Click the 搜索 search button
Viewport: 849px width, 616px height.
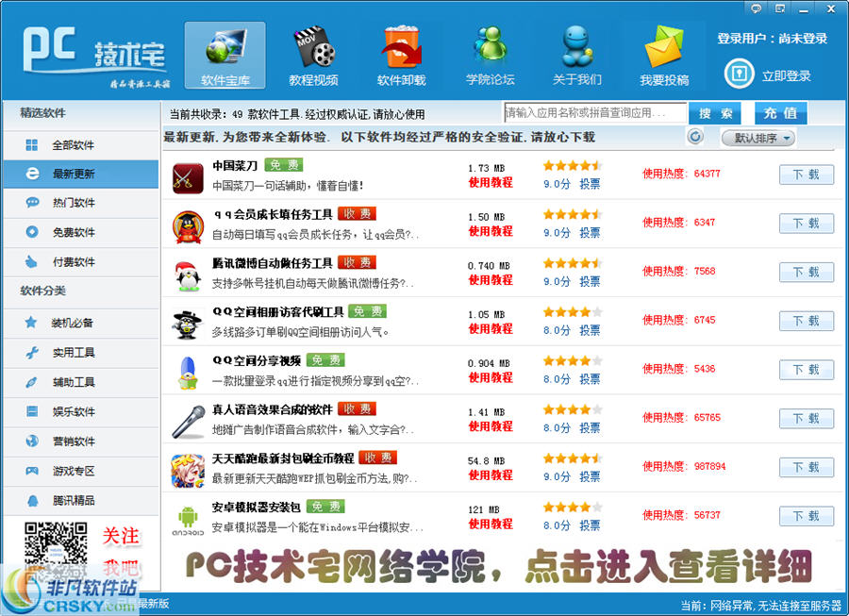click(715, 111)
